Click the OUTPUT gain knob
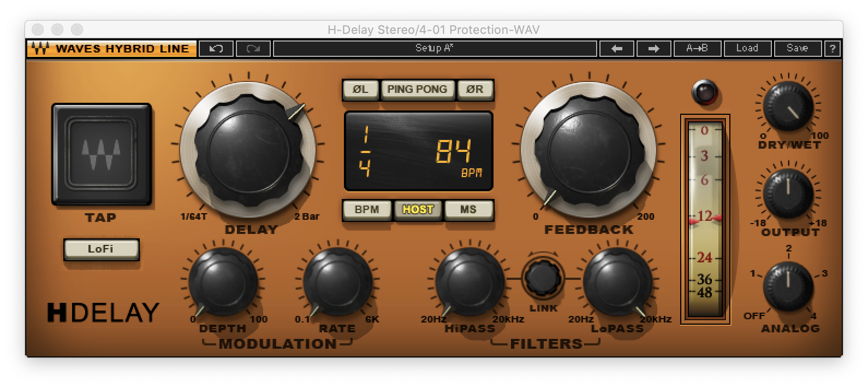Viewport: 868px width, 387px height. tap(788, 195)
